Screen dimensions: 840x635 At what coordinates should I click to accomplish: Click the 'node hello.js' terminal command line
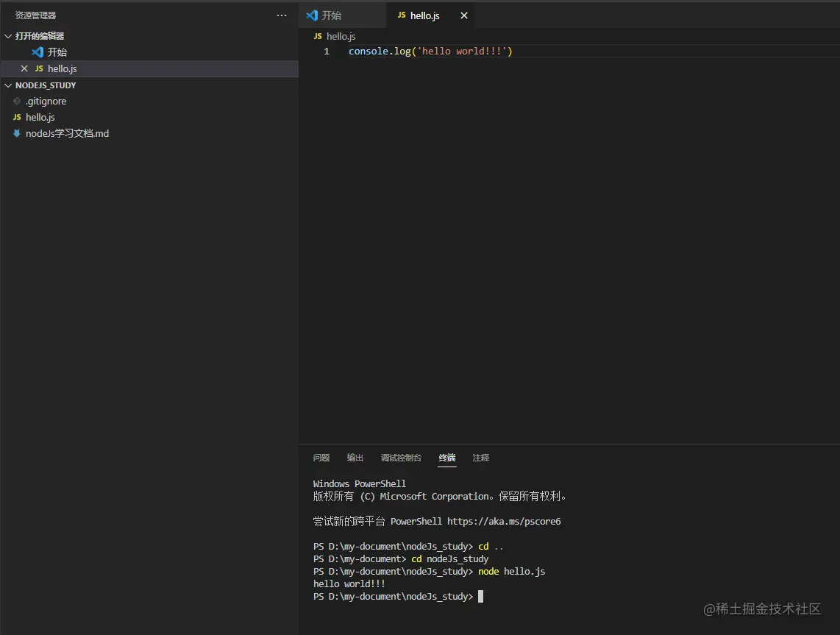(x=429, y=572)
